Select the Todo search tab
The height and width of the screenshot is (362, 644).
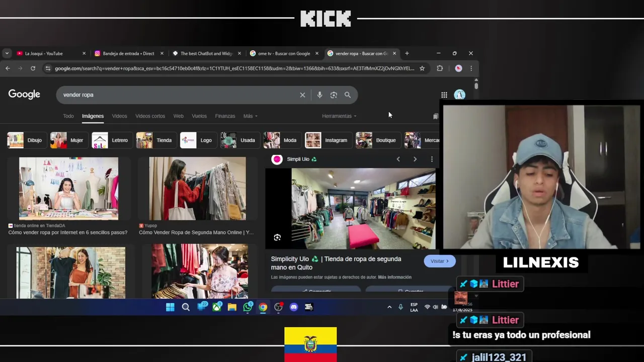point(68,116)
